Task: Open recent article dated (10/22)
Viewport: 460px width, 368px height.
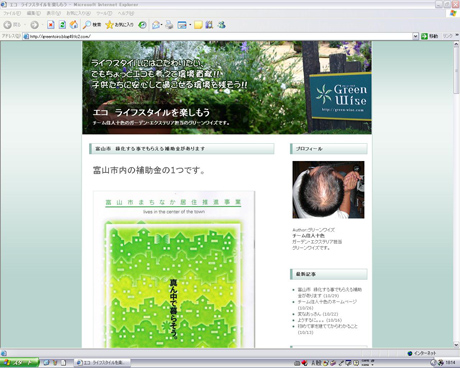Action: point(318,314)
